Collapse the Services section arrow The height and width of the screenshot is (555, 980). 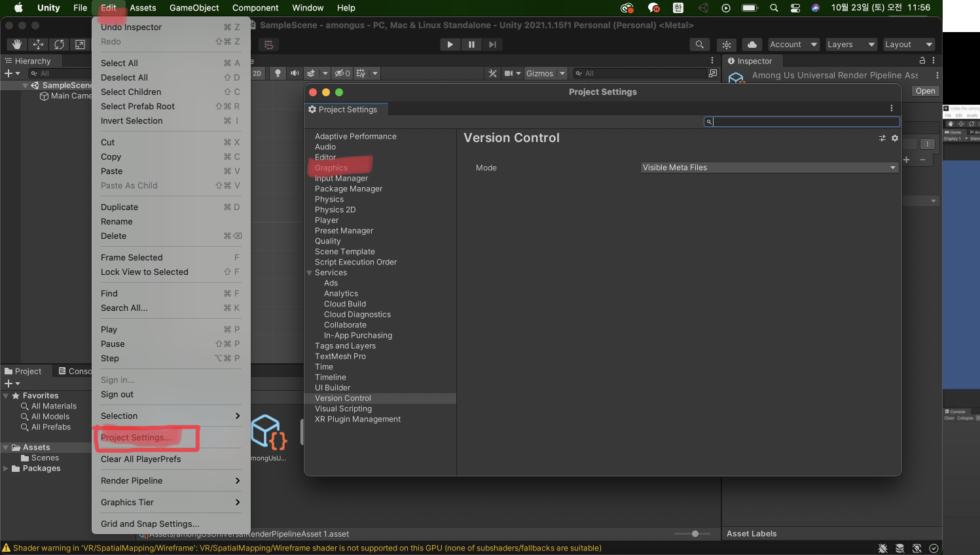point(310,273)
